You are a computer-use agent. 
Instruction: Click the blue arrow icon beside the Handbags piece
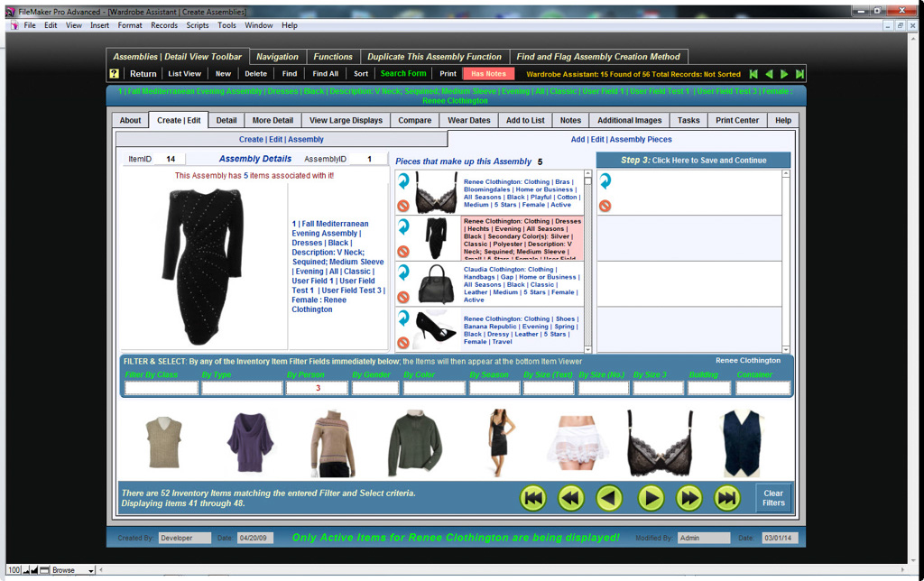point(403,272)
